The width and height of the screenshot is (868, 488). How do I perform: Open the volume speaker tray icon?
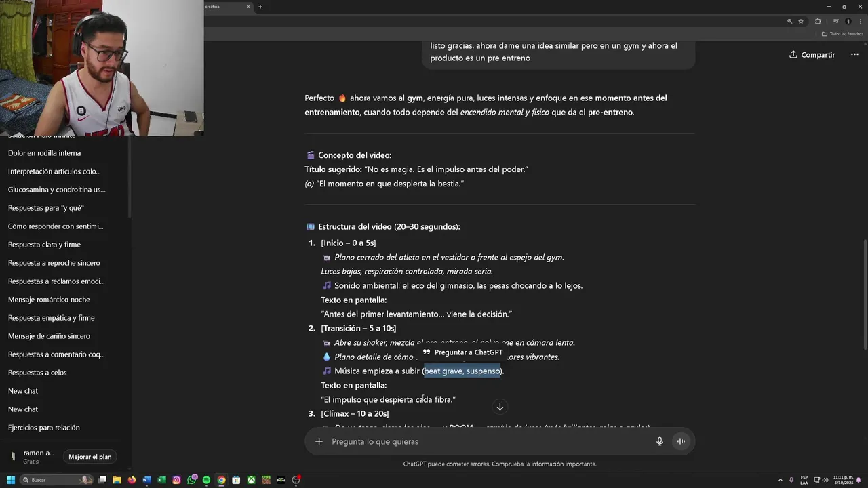[x=825, y=480]
